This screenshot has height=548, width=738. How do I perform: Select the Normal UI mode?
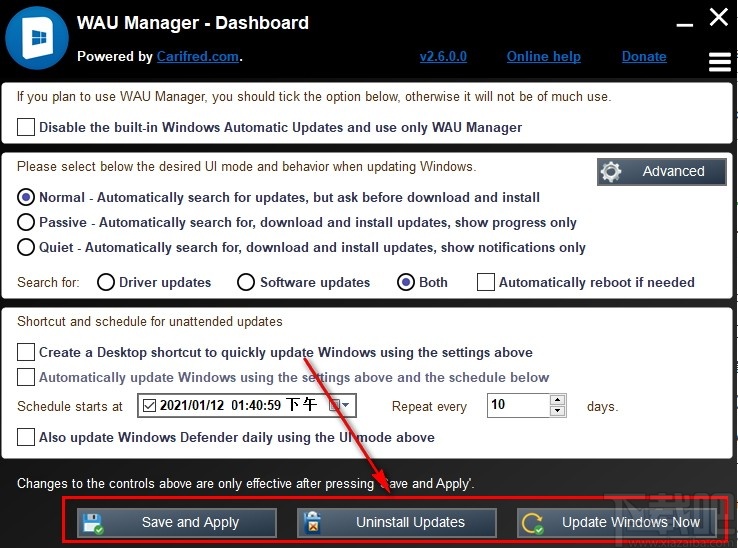point(26,197)
